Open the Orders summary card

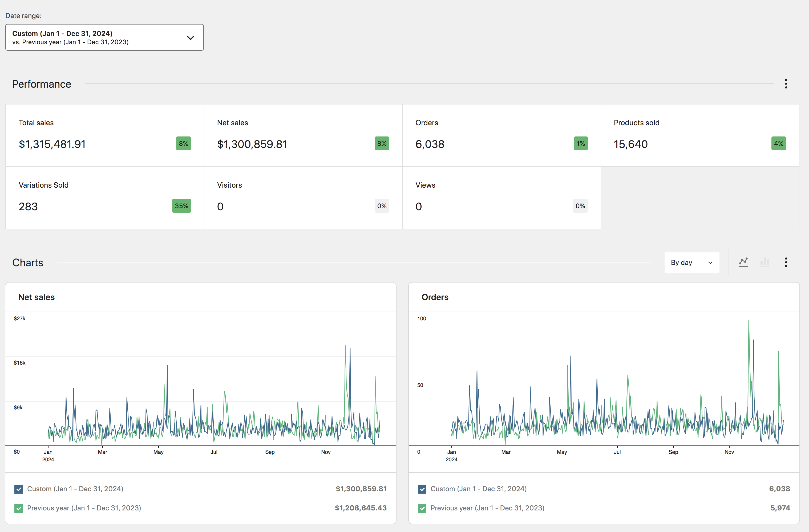501,135
